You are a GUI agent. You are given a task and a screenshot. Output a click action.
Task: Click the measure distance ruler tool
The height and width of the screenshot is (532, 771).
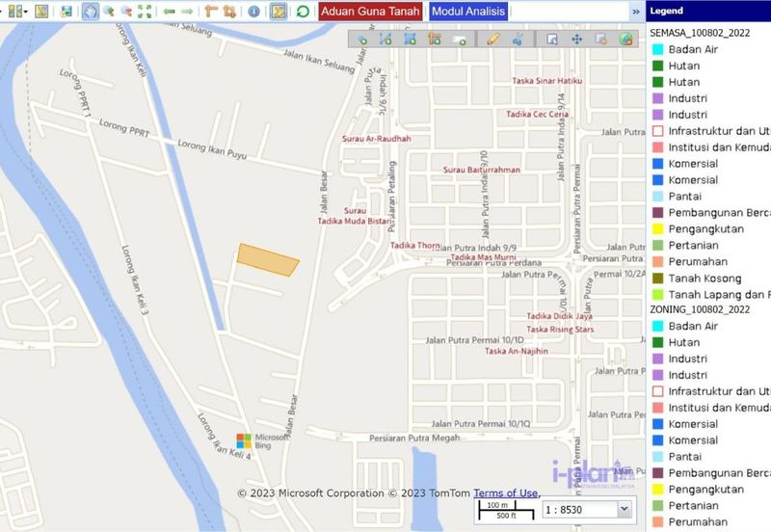coord(211,12)
